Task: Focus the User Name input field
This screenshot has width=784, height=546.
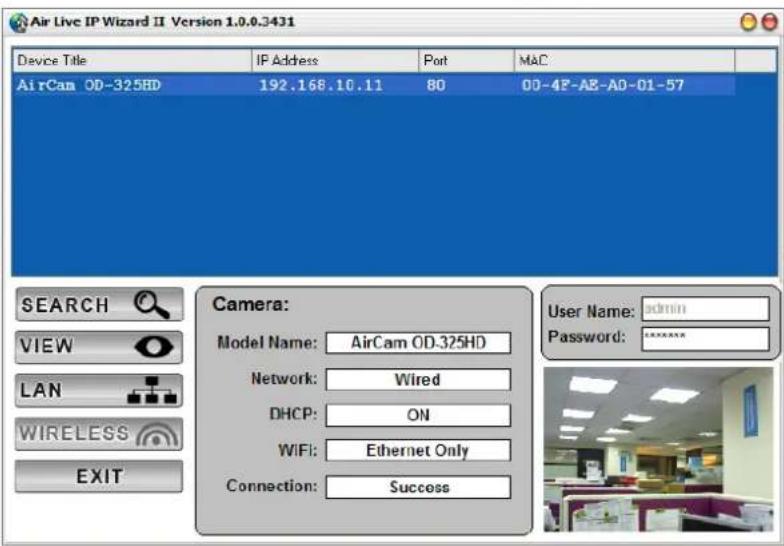Action: [x=706, y=308]
